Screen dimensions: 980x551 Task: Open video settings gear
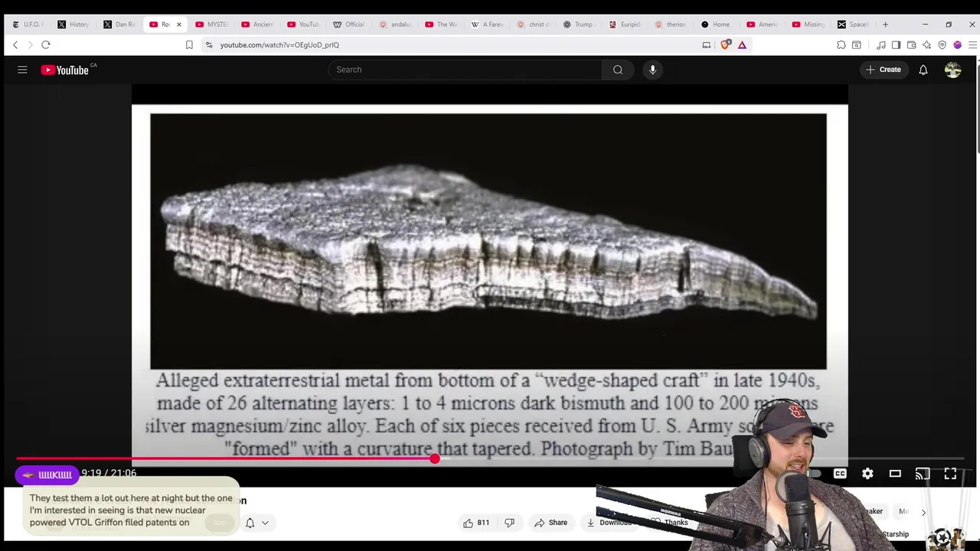click(x=867, y=474)
